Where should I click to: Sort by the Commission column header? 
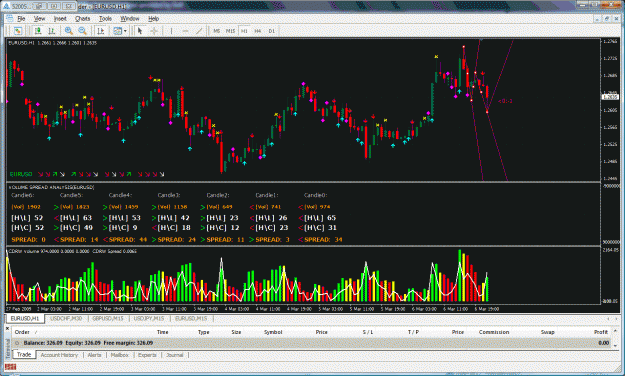pyautogui.click(x=494, y=332)
